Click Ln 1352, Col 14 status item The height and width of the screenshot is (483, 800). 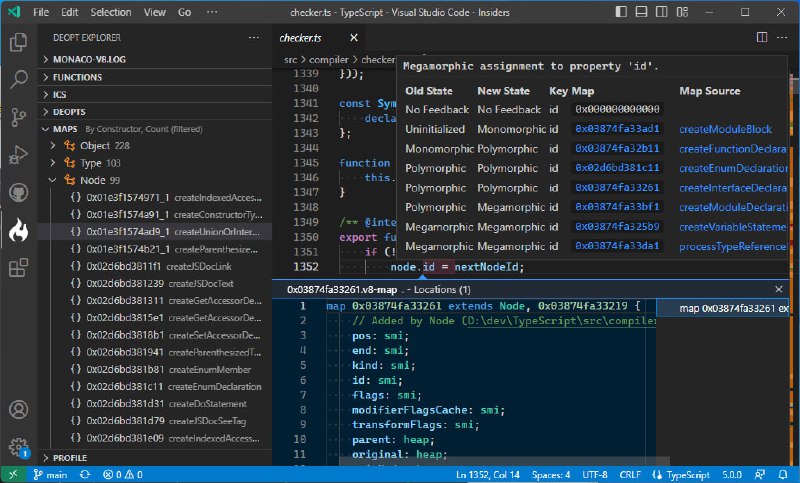[x=487, y=474]
